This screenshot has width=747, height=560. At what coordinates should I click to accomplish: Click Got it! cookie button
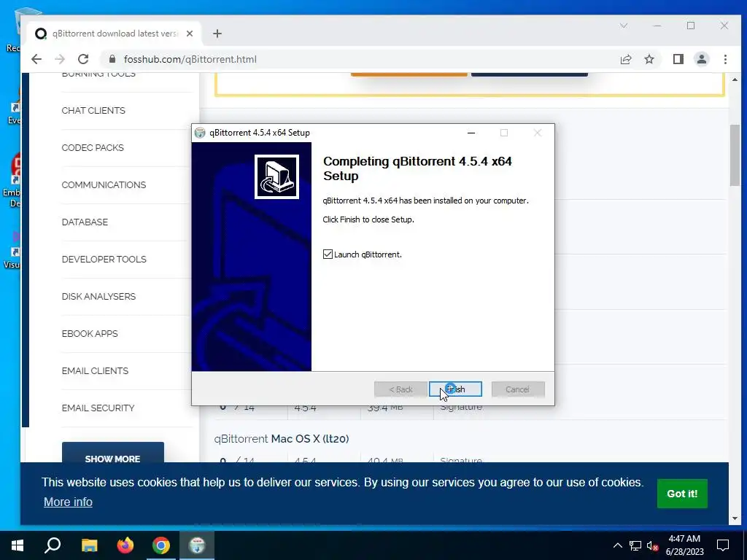pos(682,494)
